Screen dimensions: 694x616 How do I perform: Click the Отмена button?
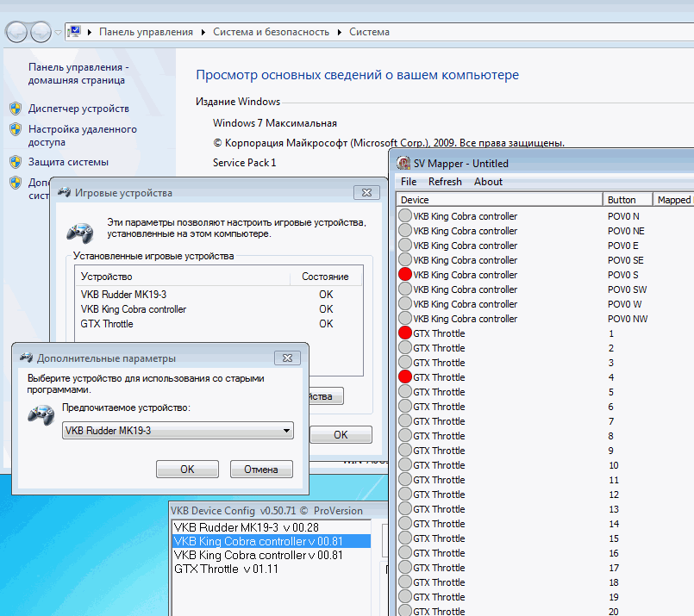[x=261, y=470]
